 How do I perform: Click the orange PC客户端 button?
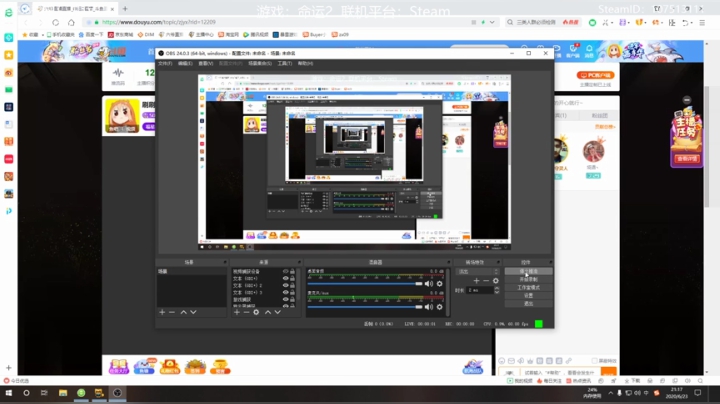pos(596,75)
